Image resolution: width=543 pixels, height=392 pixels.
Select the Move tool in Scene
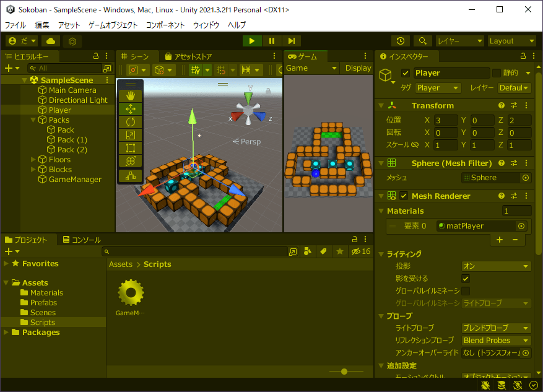coord(131,109)
